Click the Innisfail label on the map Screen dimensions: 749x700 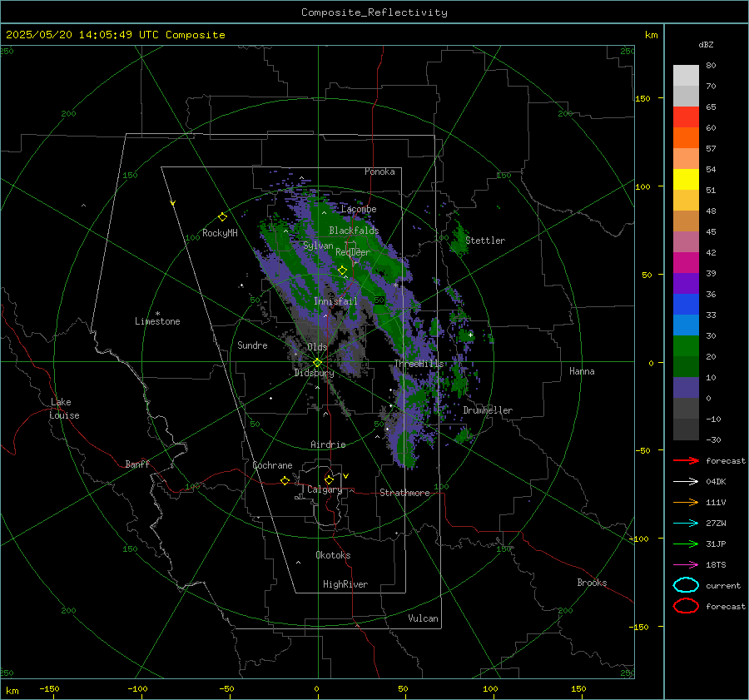335,301
